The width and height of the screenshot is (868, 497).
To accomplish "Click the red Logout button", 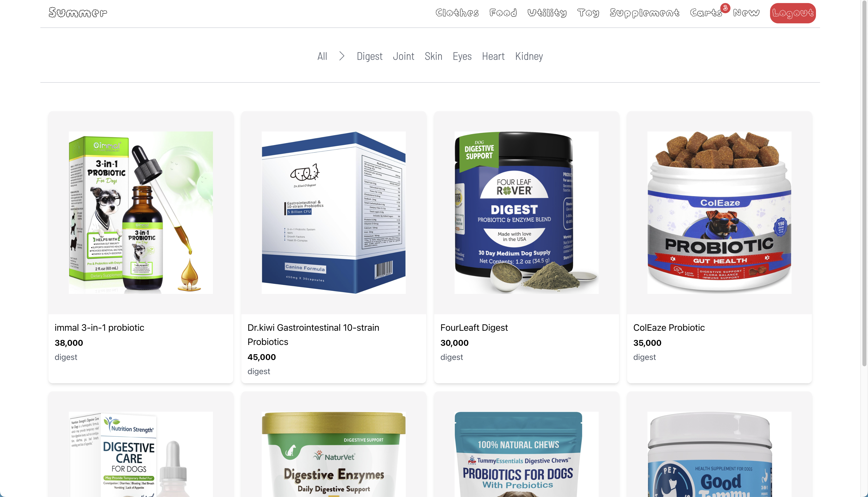I will pos(793,13).
